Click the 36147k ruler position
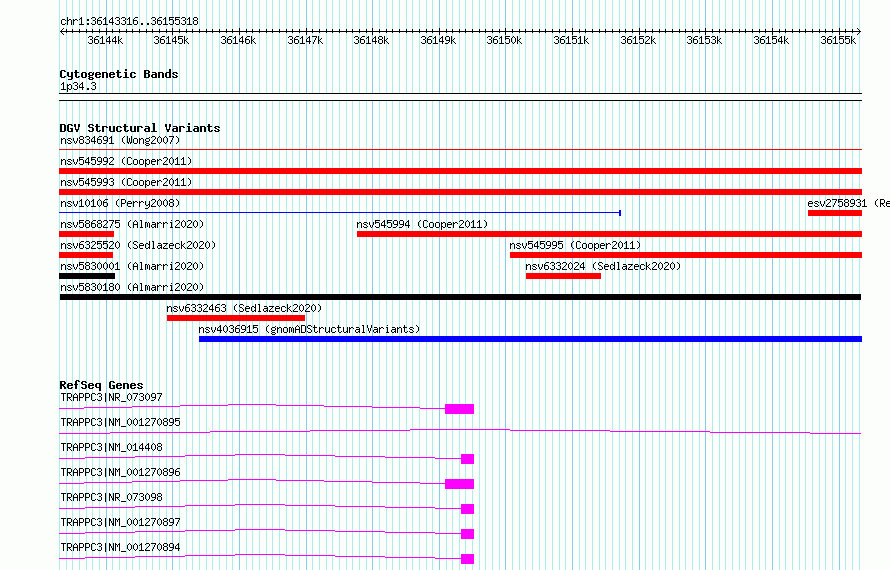 coord(305,40)
